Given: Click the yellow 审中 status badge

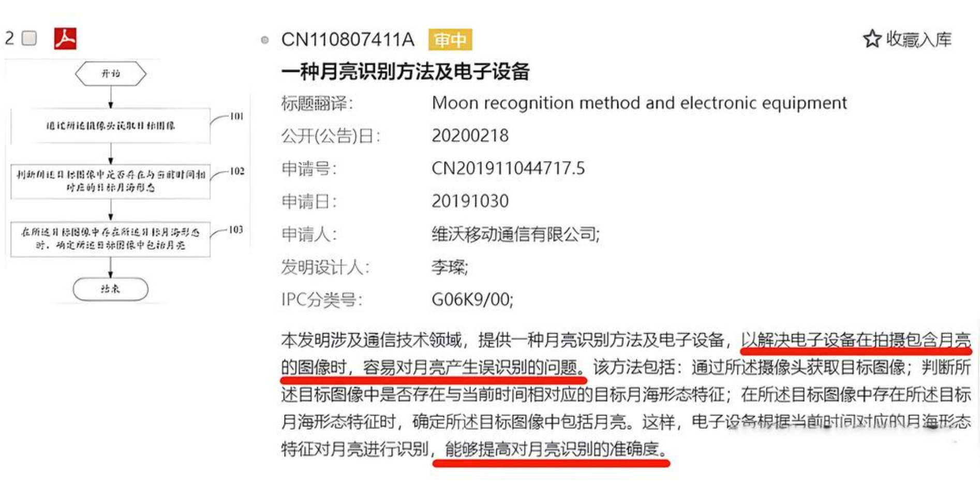Looking at the screenshot, I should click(450, 40).
